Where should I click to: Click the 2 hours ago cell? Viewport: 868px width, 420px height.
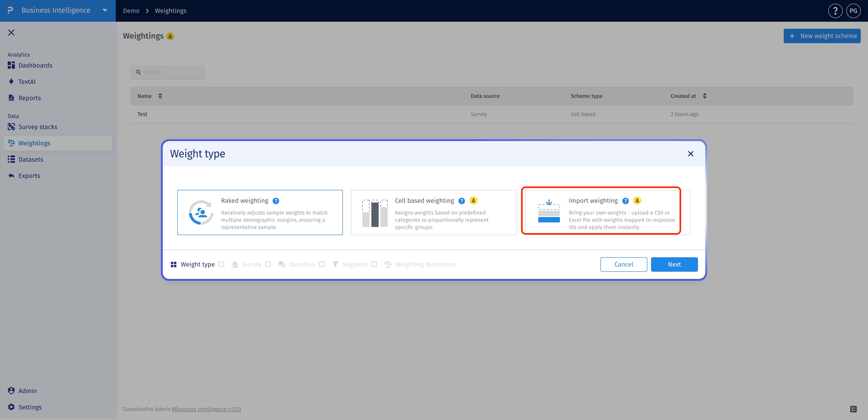click(684, 114)
